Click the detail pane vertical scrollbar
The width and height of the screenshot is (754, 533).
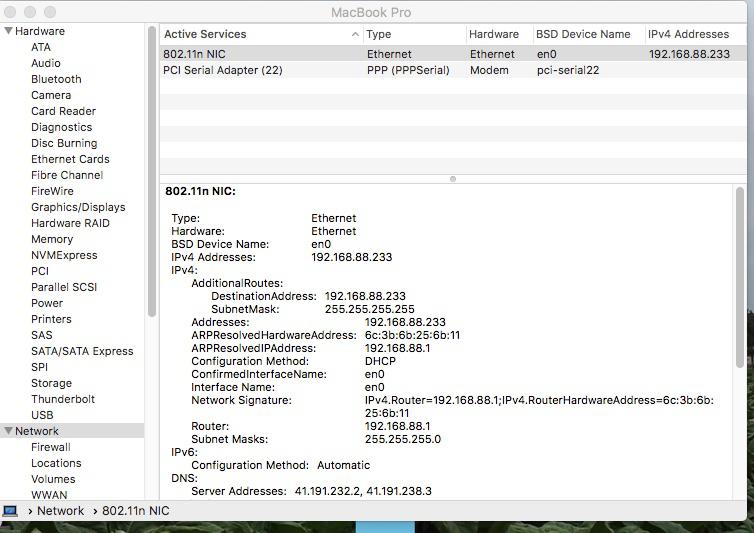[x=740, y=278]
